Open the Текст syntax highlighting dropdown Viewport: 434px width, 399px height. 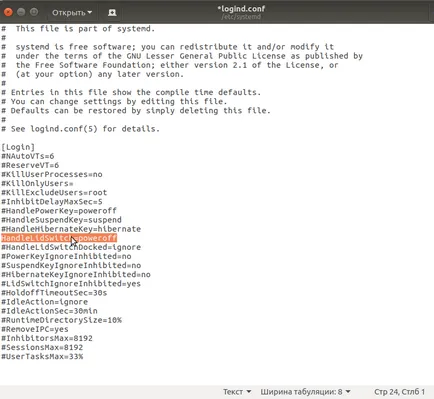pyautogui.click(x=237, y=392)
